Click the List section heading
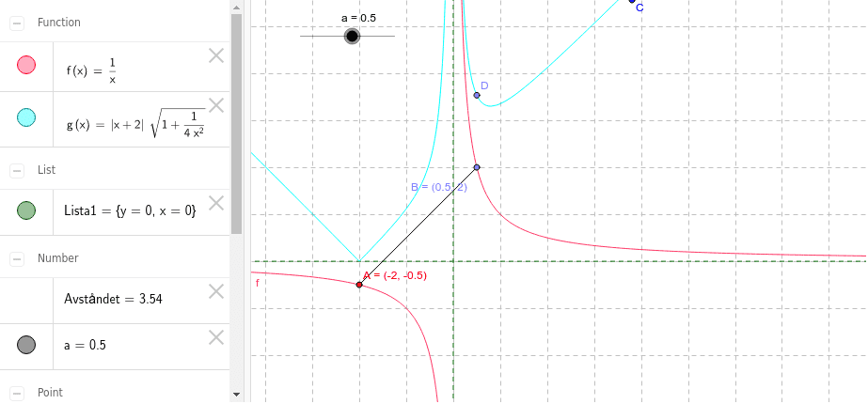The image size is (868, 404). pyautogui.click(x=46, y=169)
